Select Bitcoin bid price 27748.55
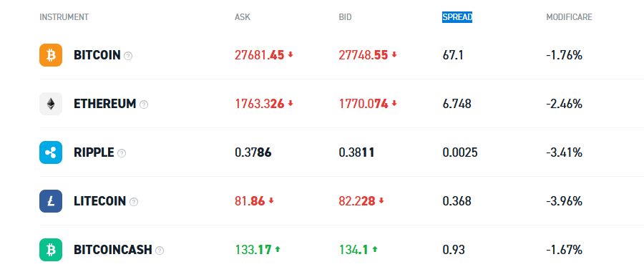Screen dimensions: 644x272 click(x=363, y=55)
